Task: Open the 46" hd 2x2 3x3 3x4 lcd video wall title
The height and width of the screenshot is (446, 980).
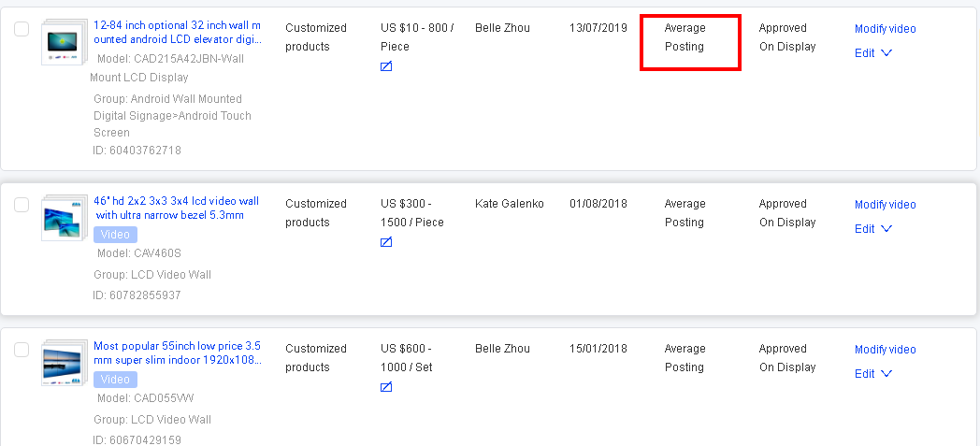Action: 176,209
